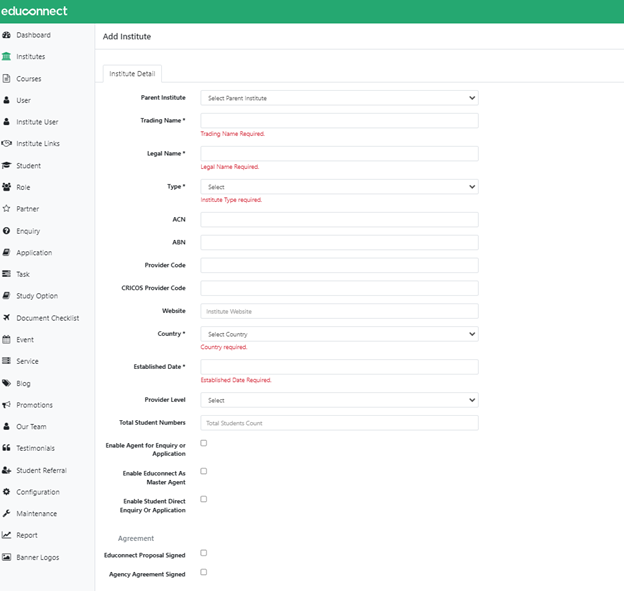Viewport: 624px width, 591px height.
Task: Click the Dashboard gauge icon
Action: (6, 35)
